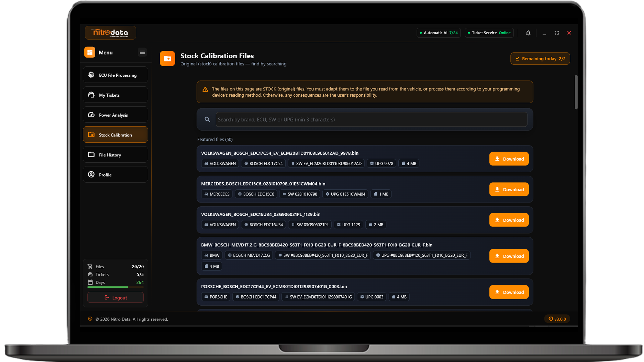Click the orange Menu grid icon
The width and height of the screenshot is (644, 362).
(x=90, y=52)
